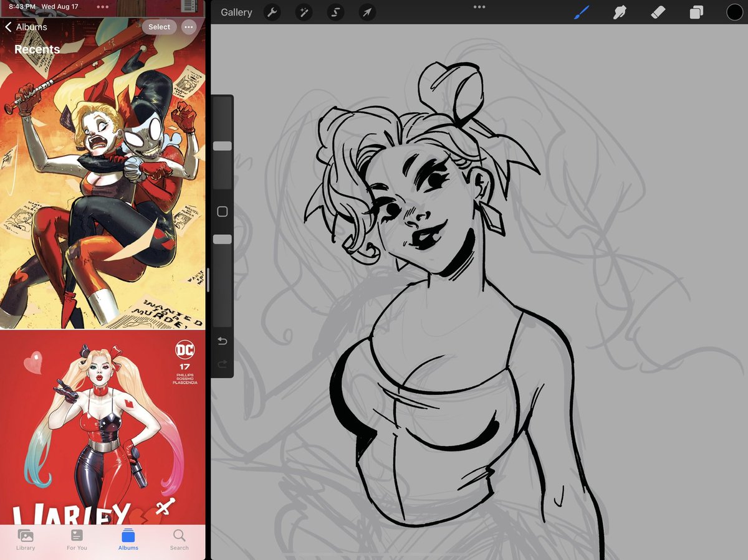Select the Brush tool
The width and height of the screenshot is (748, 560).
(x=582, y=12)
